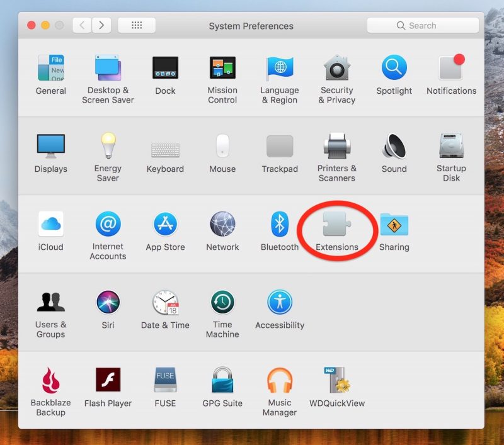Open the FUSE preference pane
504x445 pixels.
tap(164, 382)
